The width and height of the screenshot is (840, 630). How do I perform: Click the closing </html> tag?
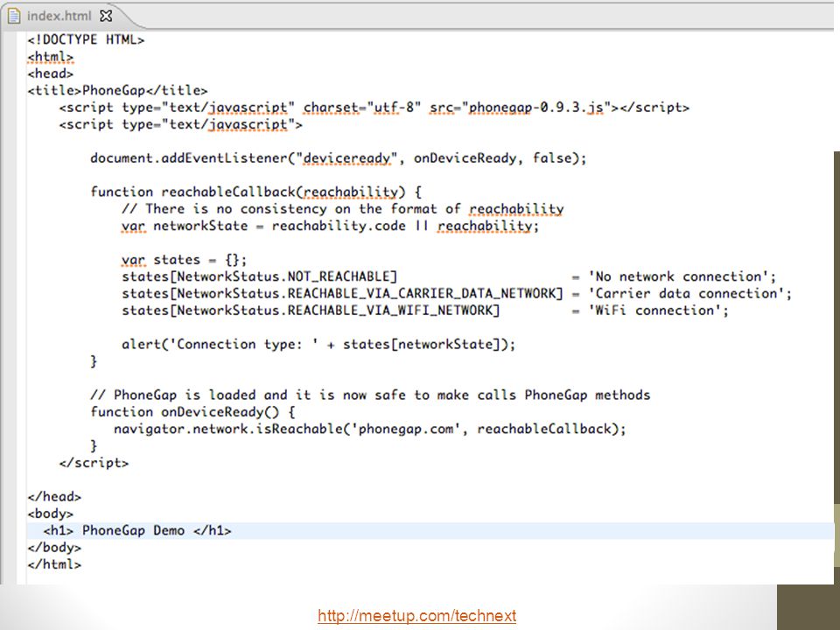point(54,564)
